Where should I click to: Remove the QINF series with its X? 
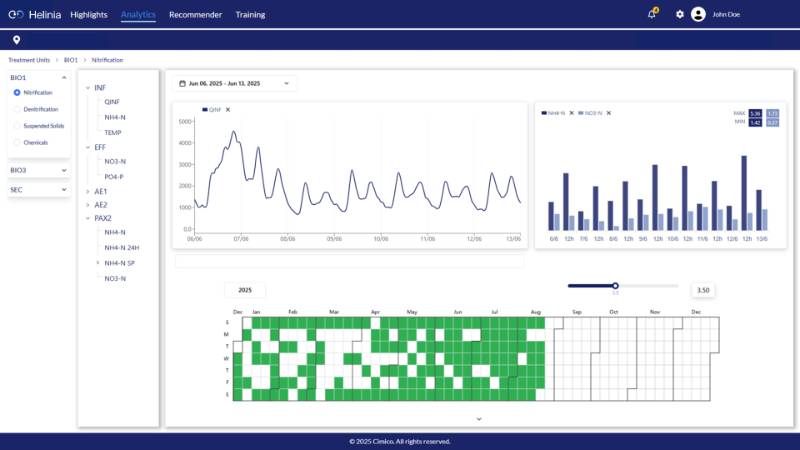pos(228,109)
